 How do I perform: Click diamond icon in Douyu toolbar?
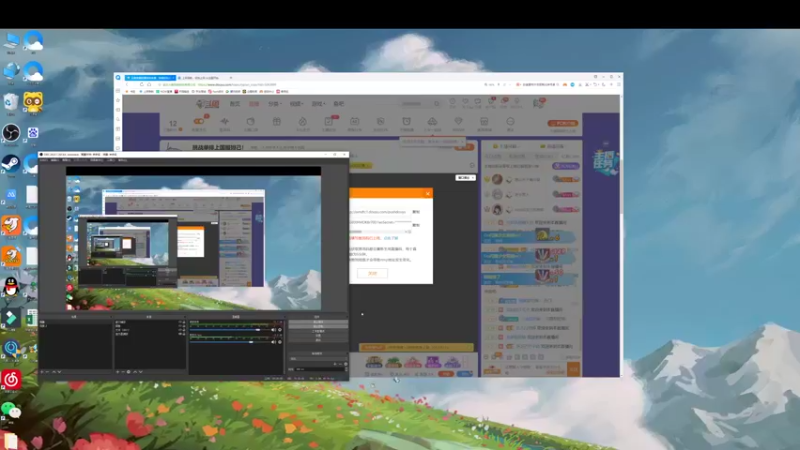coord(458,121)
